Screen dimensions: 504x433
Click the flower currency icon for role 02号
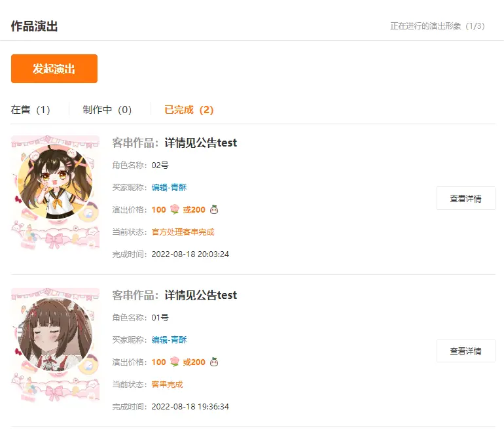pos(175,209)
